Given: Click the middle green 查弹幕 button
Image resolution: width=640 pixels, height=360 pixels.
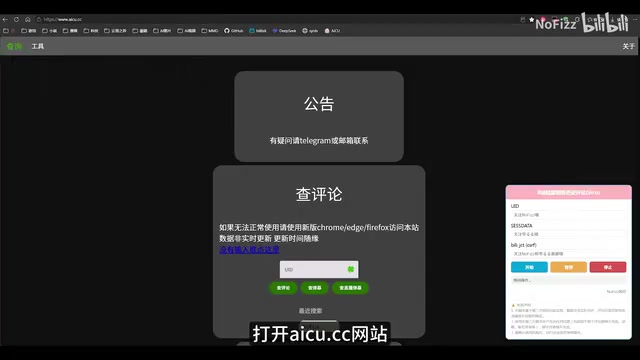Looking at the screenshot, I should (314, 288).
